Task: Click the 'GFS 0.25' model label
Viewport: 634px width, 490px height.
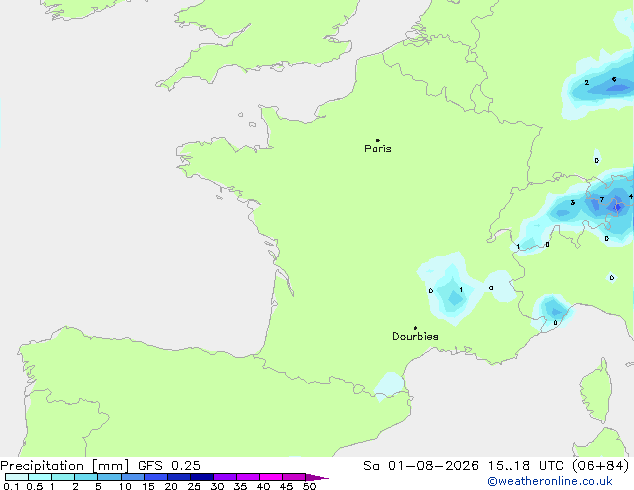Action: click(x=169, y=466)
